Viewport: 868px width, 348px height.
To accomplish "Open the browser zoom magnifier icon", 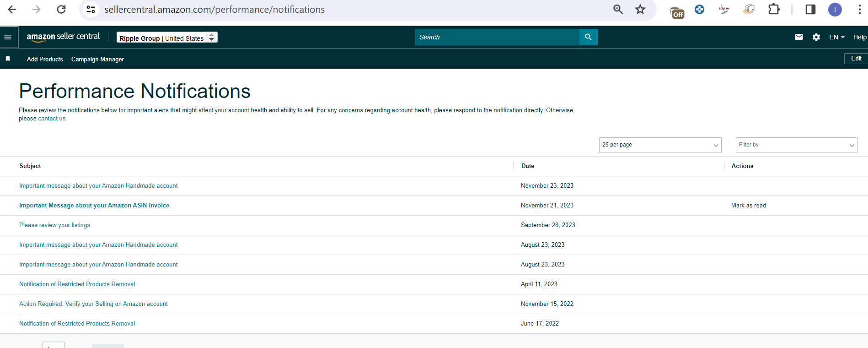I will [618, 10].
